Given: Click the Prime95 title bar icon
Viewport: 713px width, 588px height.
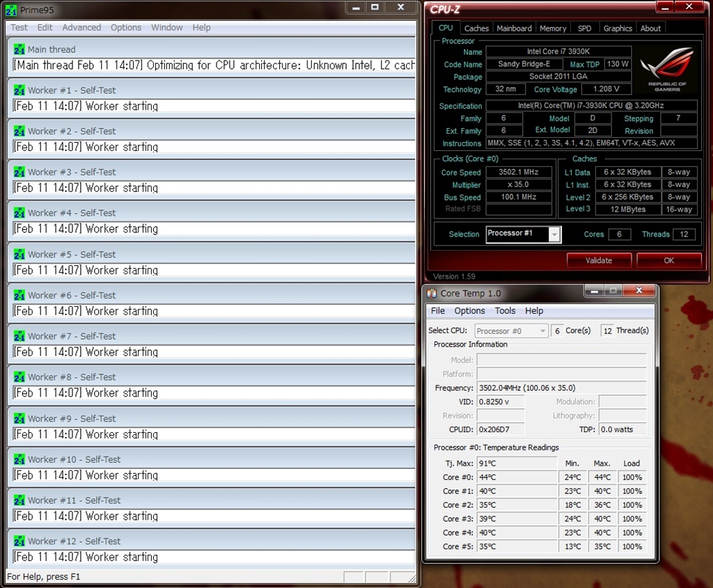Looking at the screenshot, I should click(11, 10).
